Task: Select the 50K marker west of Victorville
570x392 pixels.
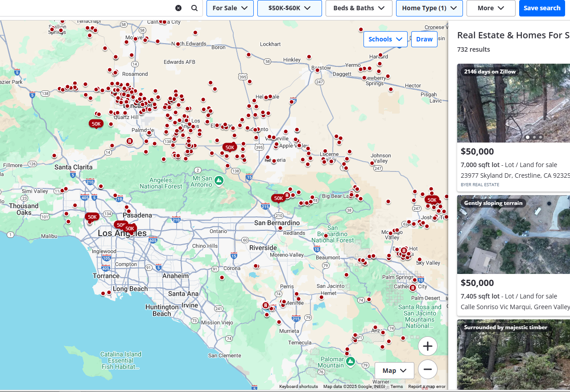Action: click(x=230, y=147)
